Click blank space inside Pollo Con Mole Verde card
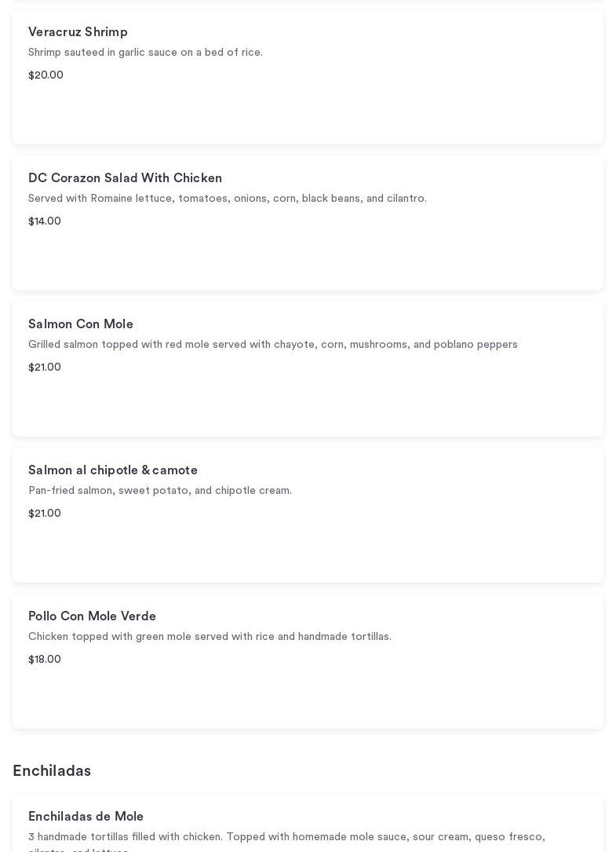 click(x=392, y=695)
